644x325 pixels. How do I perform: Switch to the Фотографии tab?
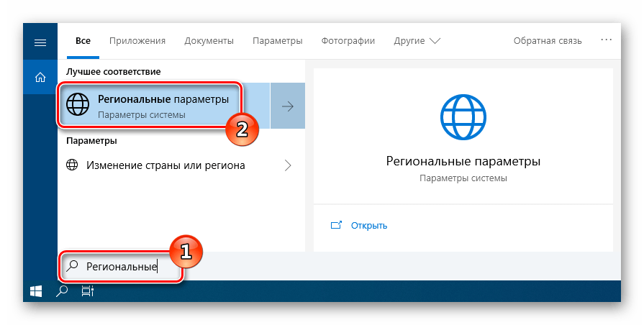348,41
